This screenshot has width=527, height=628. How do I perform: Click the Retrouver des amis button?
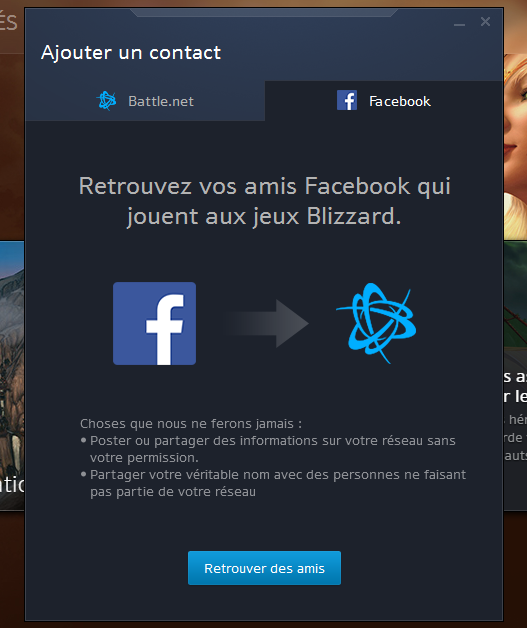tap(264, 568)
